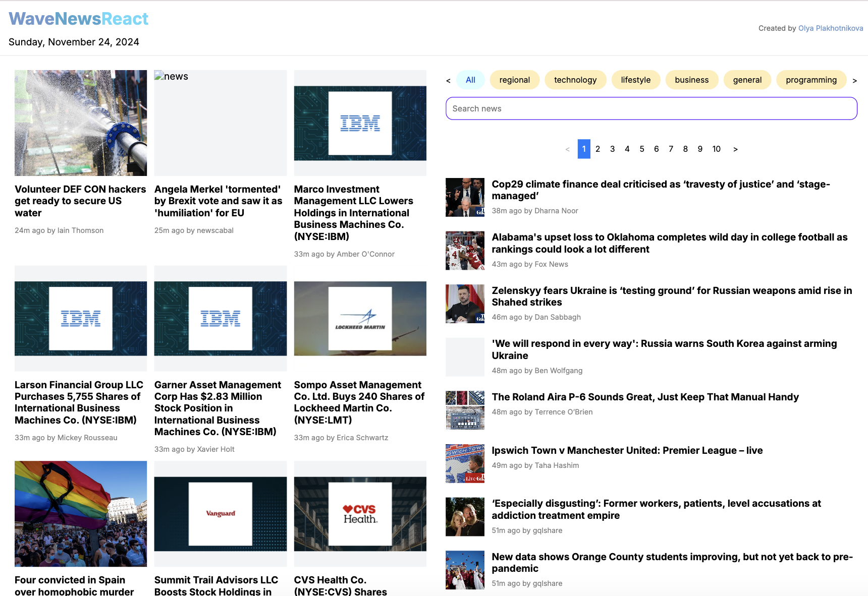Viewport: 868px width, 596px height.
Task: Open the Cop29 article thumbnail
Action: [x=465, y=197]
